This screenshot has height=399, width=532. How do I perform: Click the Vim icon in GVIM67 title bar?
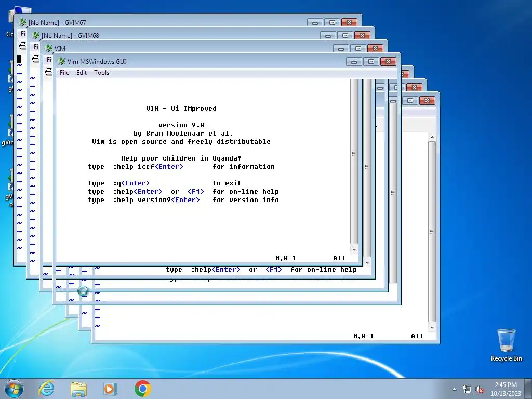pos(22,22)
